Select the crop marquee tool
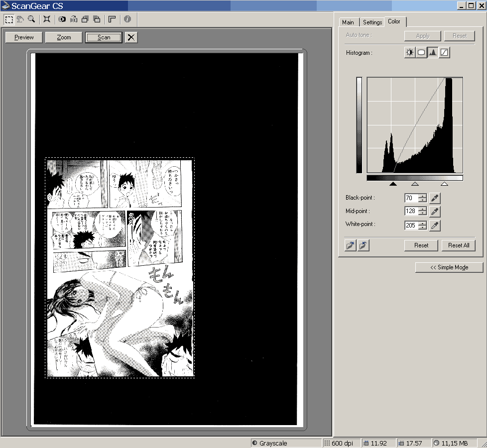The image size is (487, 448). point(9,19)
